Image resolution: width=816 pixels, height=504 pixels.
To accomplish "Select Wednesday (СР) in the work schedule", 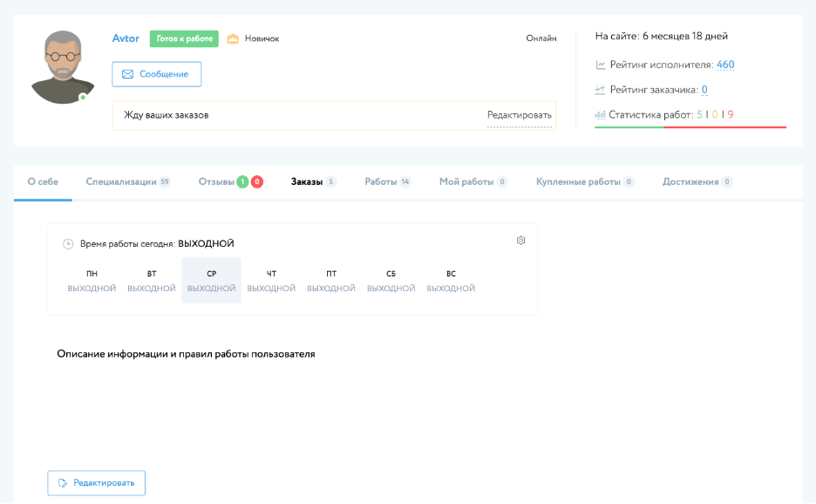I will [211, 280].
